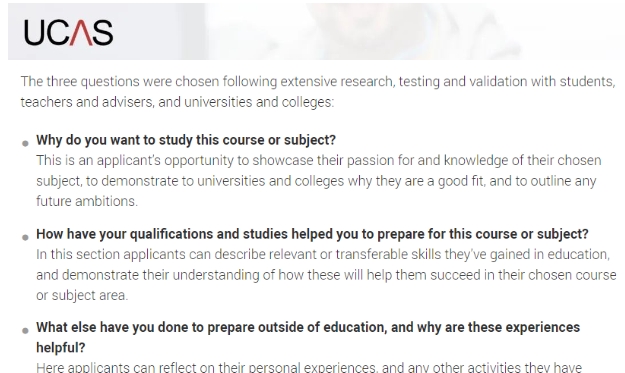Screen dimensions: 625x373
Task: Click the word "helpful?" in the third heading
Action: (61, 347)
